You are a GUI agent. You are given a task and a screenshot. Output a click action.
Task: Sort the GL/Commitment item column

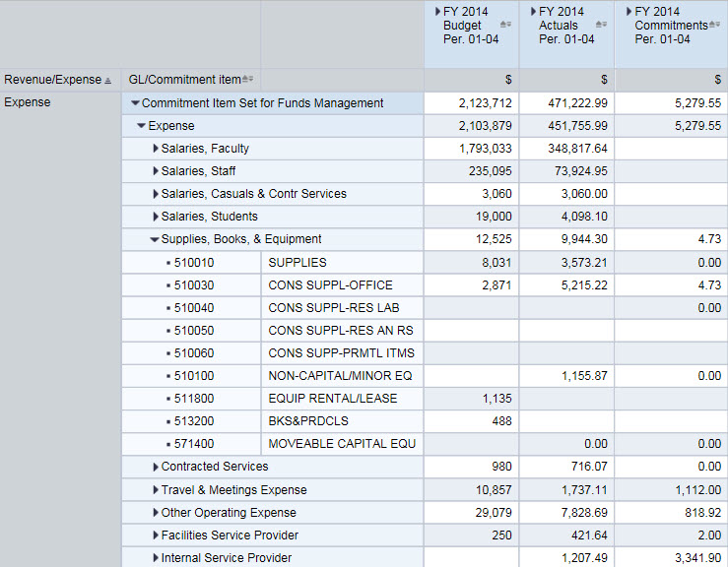pyautogui.click(x=248, y=80)
